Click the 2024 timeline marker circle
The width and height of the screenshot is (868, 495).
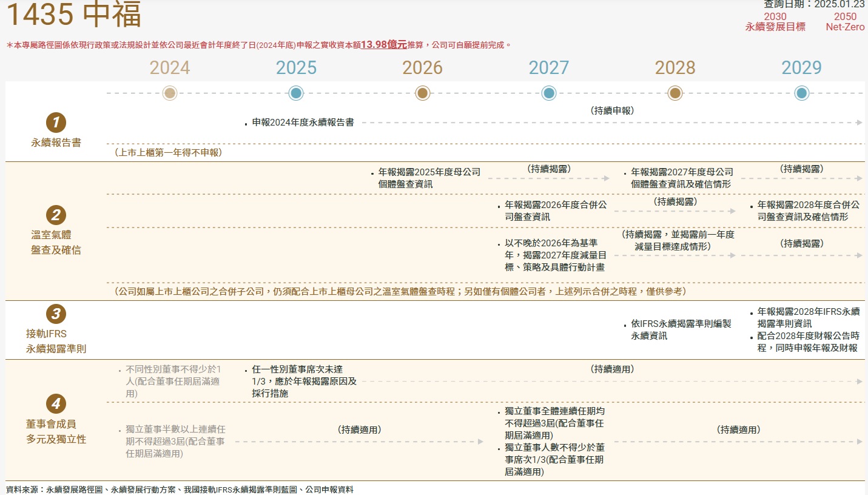coord(170,93)
